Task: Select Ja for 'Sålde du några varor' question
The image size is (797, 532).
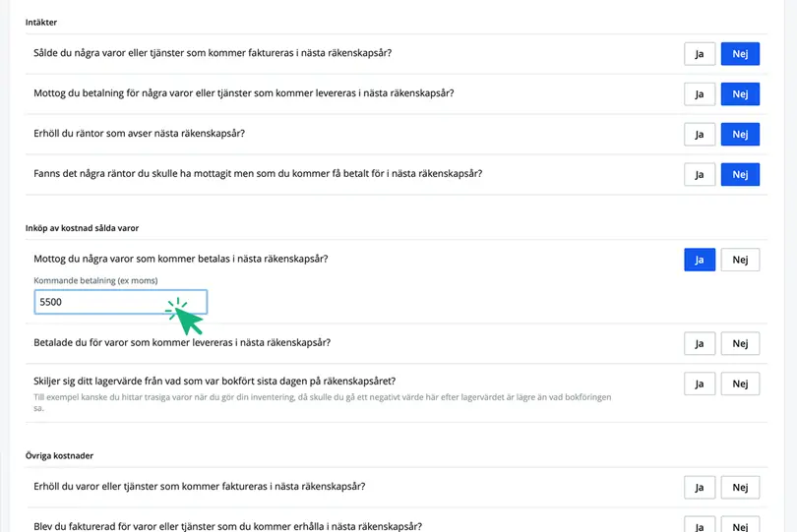Action: pyautogui.click(x=699, y=54)
